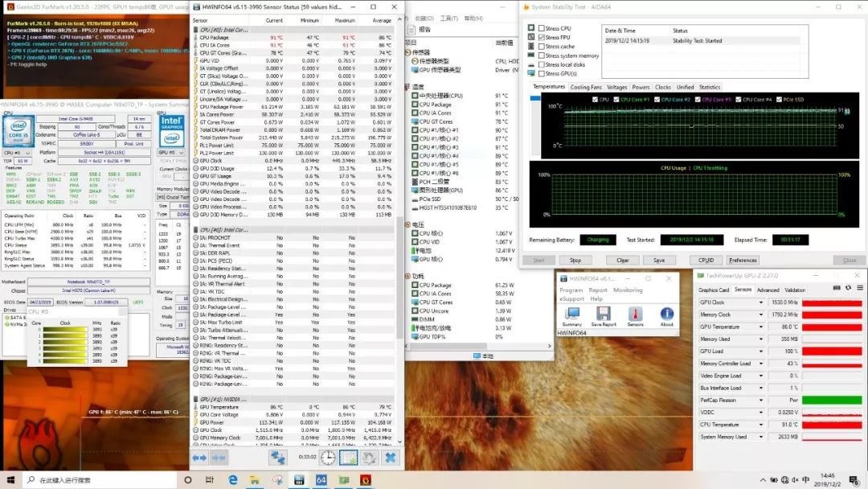Open PerfCap Reason dropdown in GPU-Z
The width and height of the screenshot is (868, 489).
coord(760,400)
